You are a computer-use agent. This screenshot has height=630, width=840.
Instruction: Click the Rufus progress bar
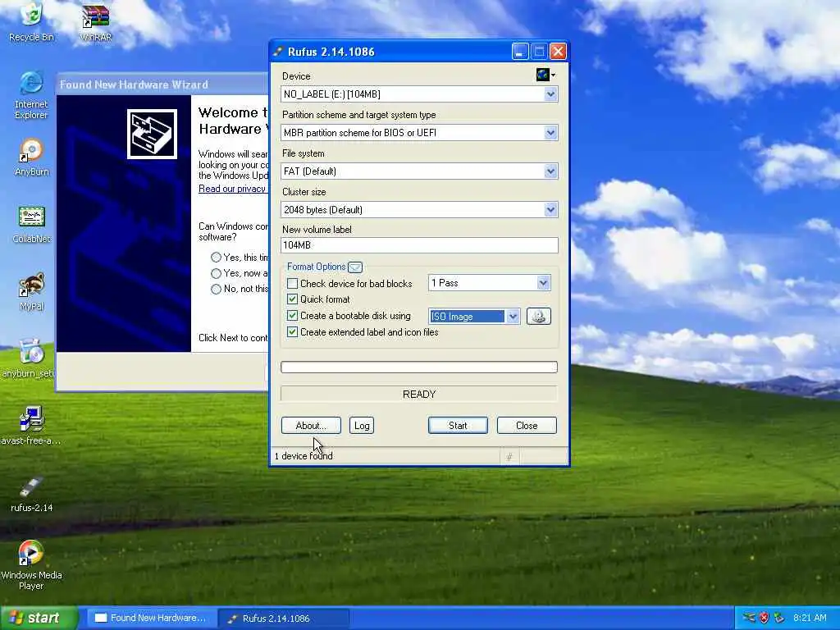(x=419, y=367)
